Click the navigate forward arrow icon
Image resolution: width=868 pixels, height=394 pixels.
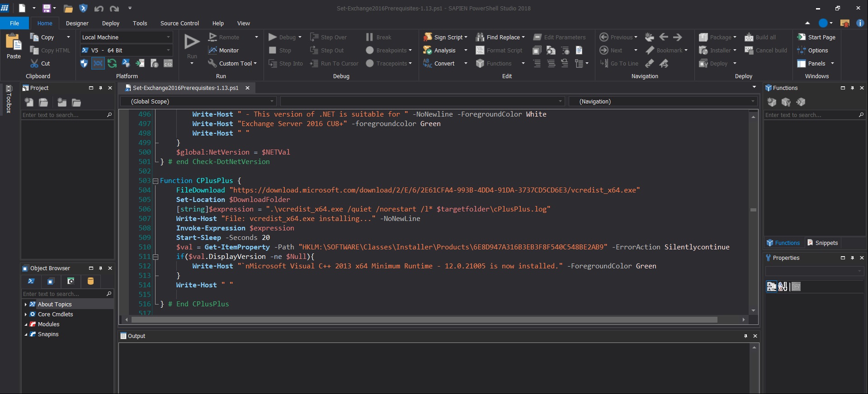pyautogui.click(x=677, y=37)
